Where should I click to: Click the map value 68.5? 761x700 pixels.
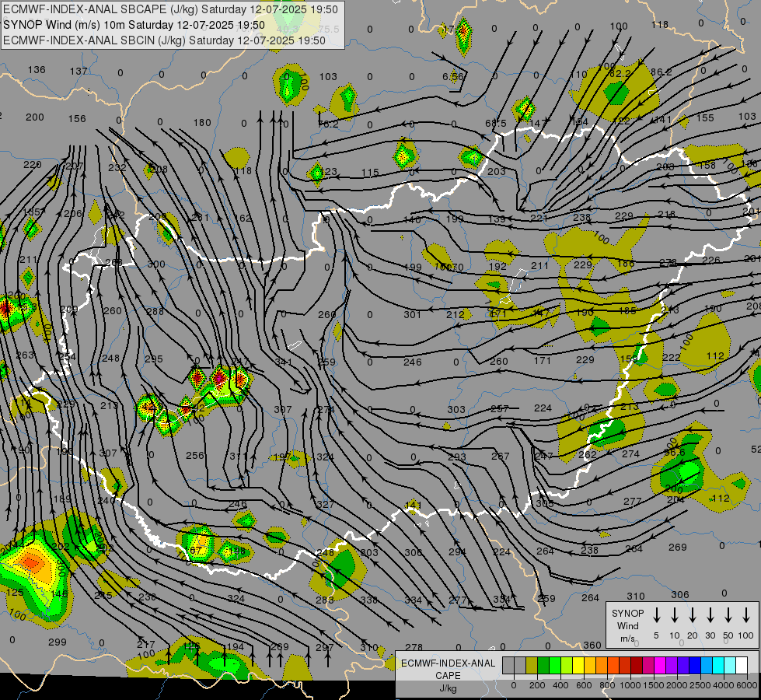pos(495,124)
